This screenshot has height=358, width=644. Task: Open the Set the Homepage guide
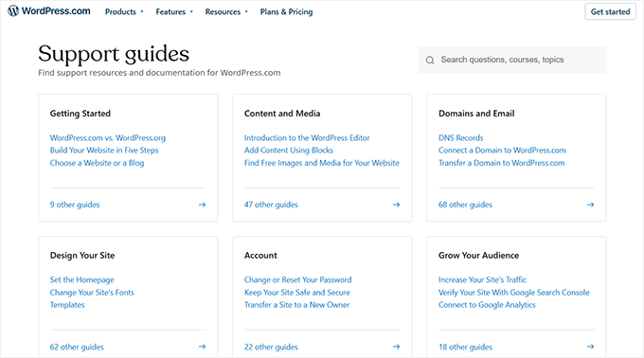(82, 280)
